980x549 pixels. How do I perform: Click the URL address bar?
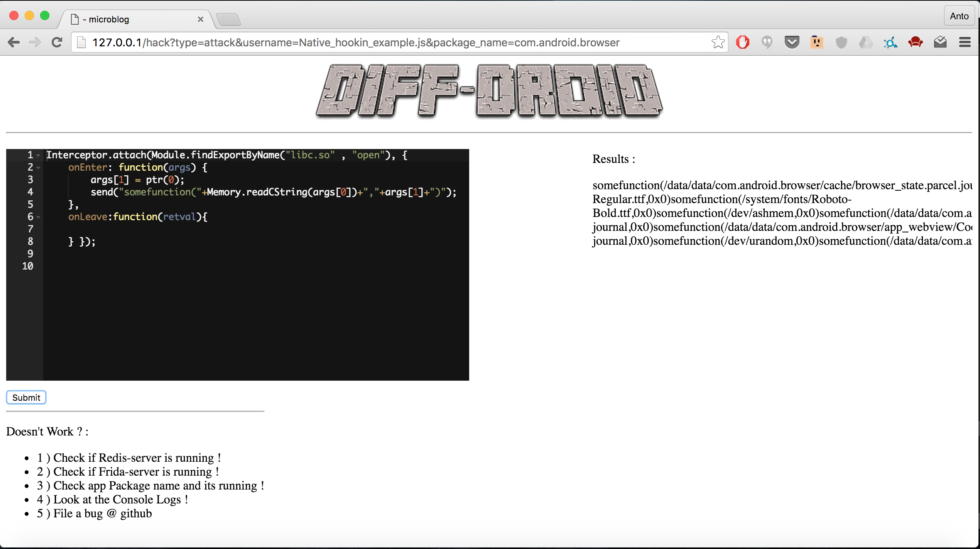click(386, 42)
